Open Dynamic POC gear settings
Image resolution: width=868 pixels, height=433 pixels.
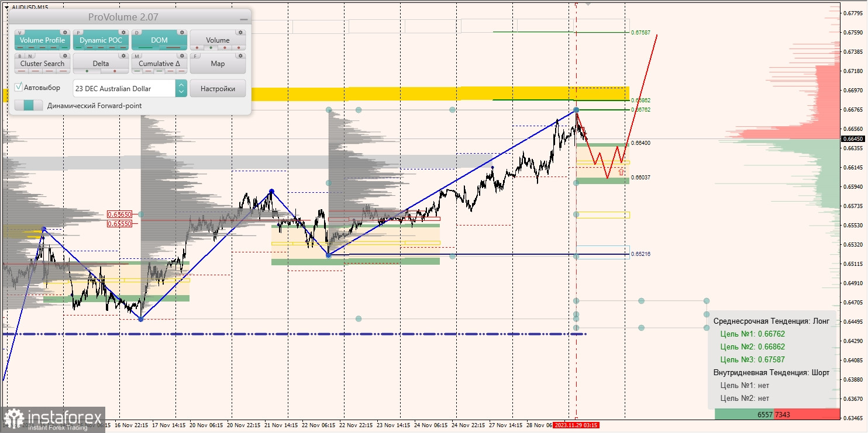pos(123,32)
